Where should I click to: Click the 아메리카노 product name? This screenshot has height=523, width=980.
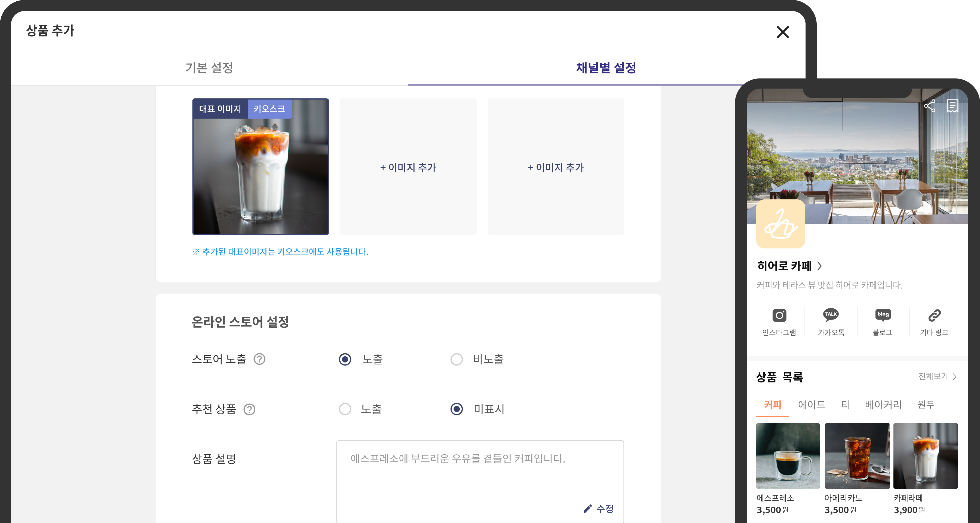(843, 498)
